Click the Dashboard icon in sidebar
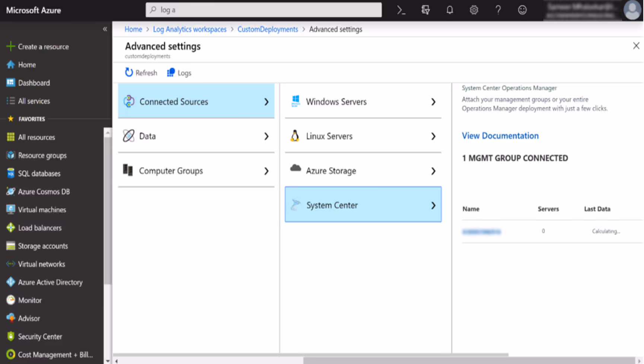Image resolution: width=644 pixels, height=364 pixels. point(10,83)
